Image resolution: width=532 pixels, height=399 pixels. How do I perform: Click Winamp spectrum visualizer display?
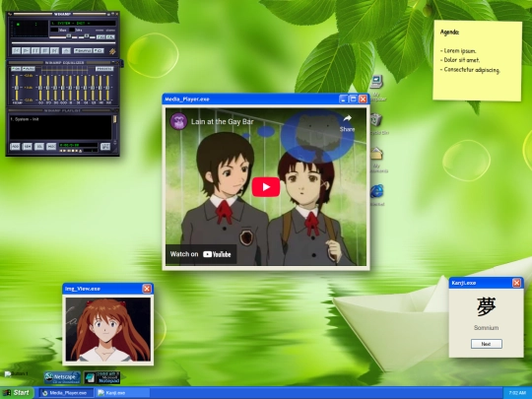[30, 29]
